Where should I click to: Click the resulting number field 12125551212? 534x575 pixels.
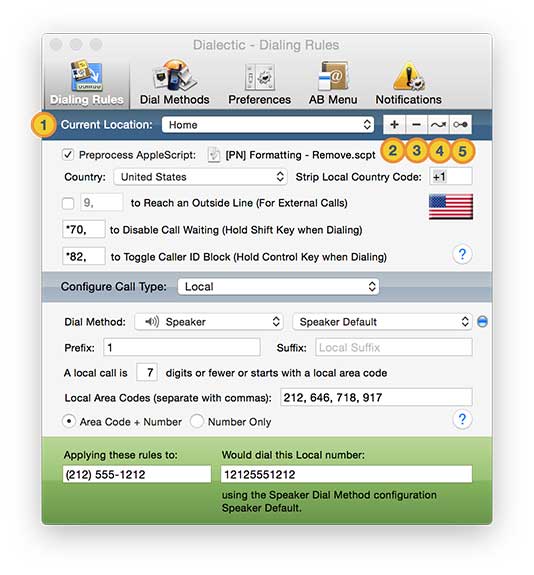tap(346, 475)
